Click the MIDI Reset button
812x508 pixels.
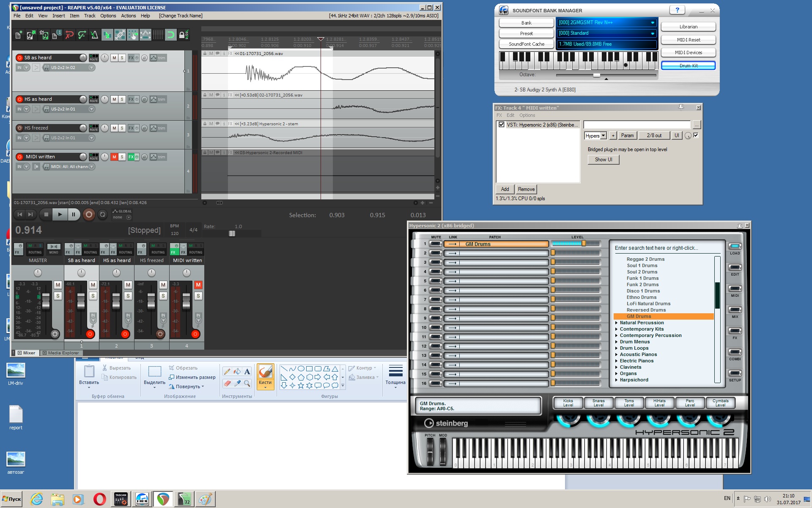(688, 40)
